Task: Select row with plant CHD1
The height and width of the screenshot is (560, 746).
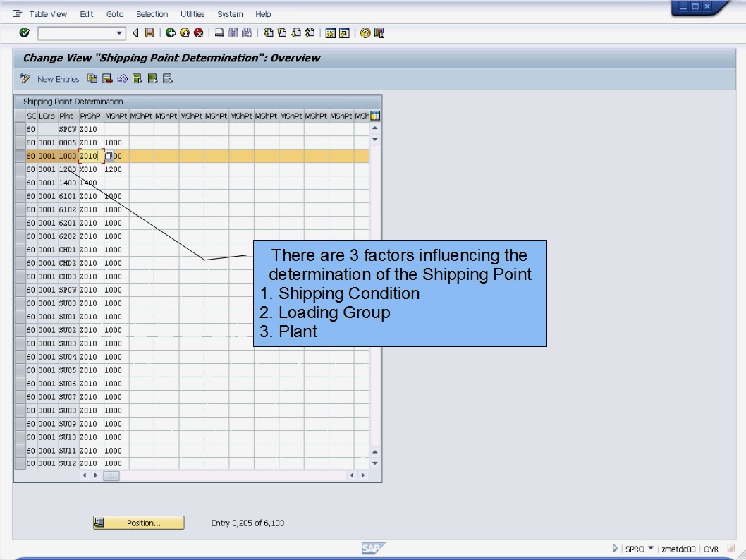Action: [x=20, y=250]
